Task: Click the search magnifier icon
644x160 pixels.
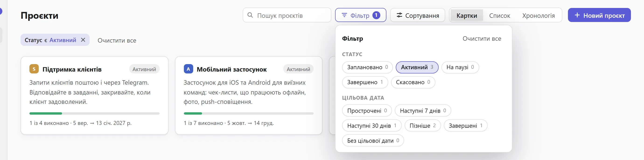Action: click(250, 15)
